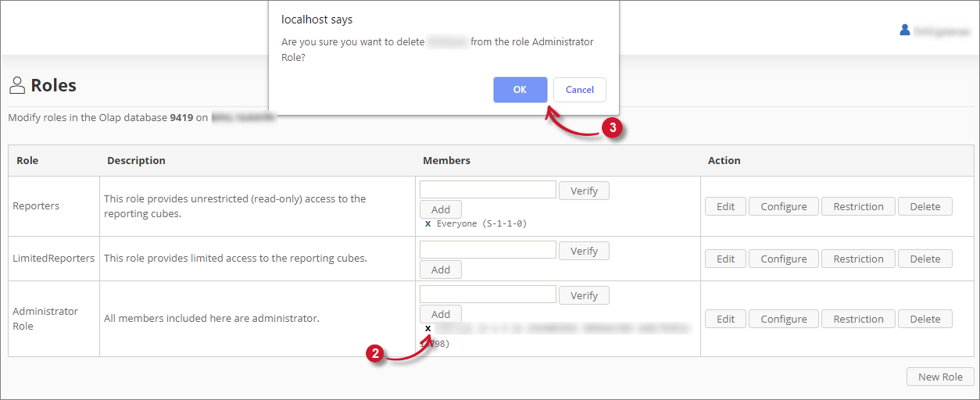Focus the LimitedReporters member input field
Viewport: 980px width, 400px height.
tap(488, 250)
